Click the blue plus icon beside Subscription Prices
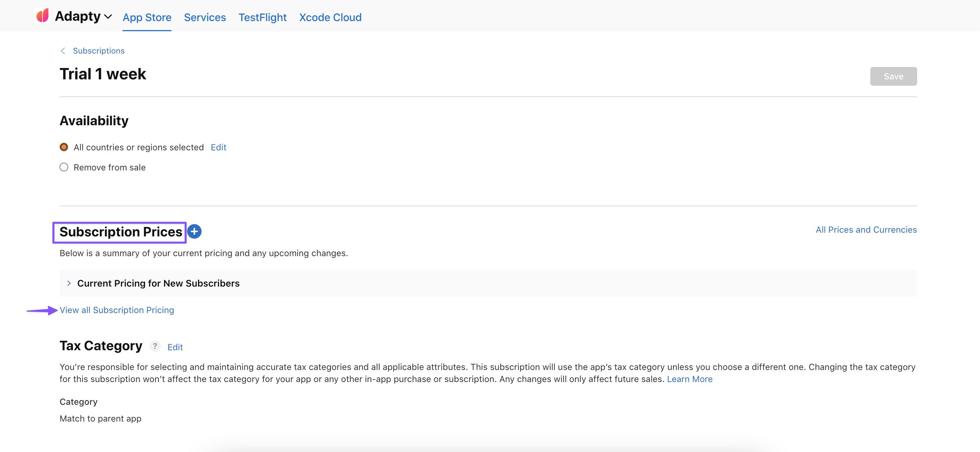 [194, 231]
